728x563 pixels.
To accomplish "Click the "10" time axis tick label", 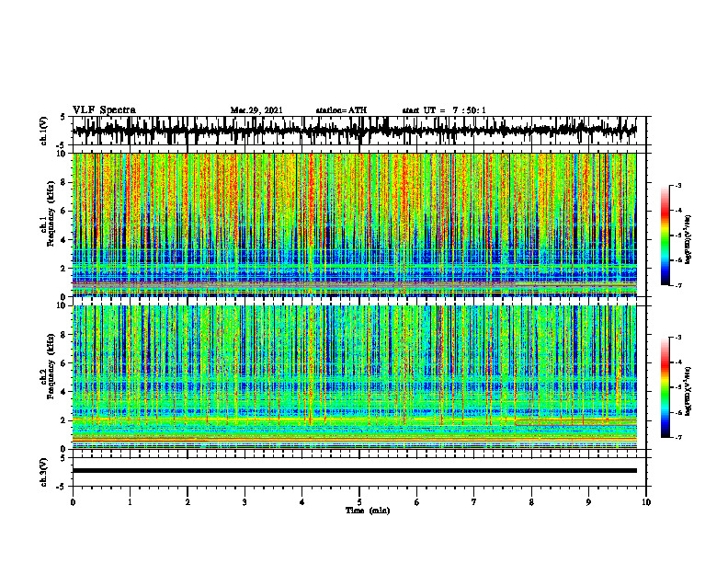I will pyautogui.click(x=646, y=502).
